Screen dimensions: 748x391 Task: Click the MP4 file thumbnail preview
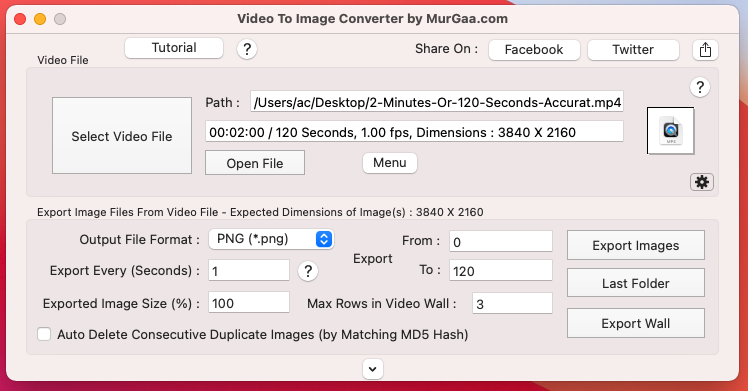671,131
